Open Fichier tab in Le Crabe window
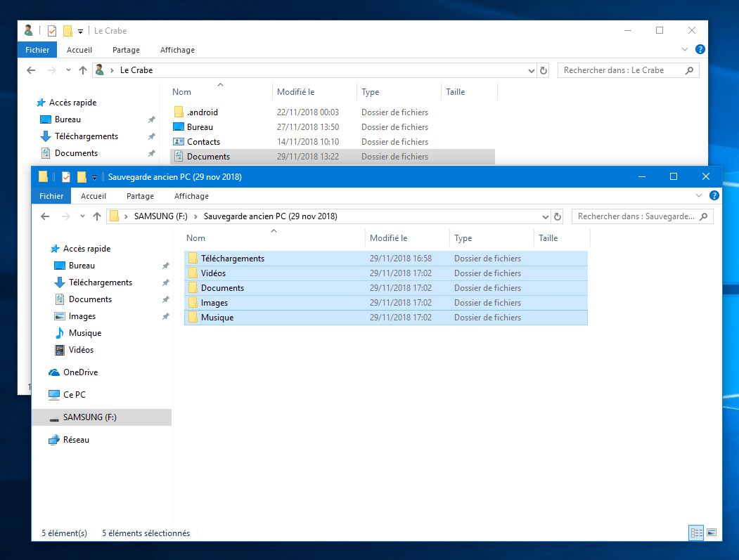The width and height of the screenshot is (739, 560). pos(37,50)
